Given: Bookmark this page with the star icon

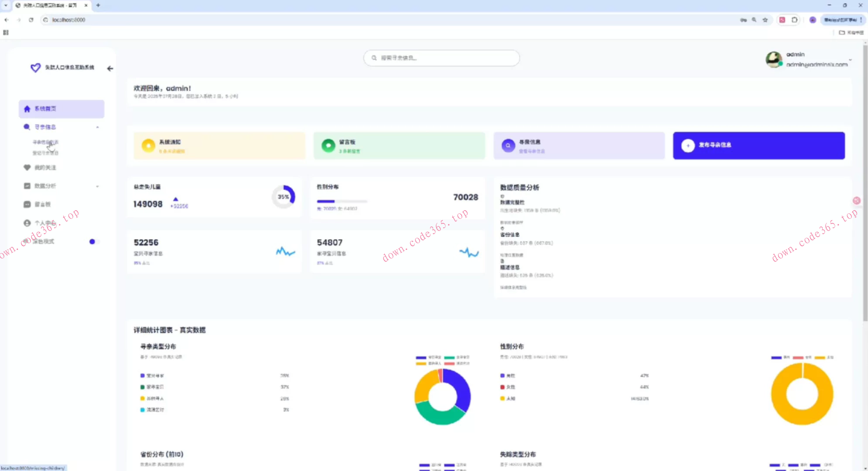Looking at the screenshot, I should tap(765, 20).
